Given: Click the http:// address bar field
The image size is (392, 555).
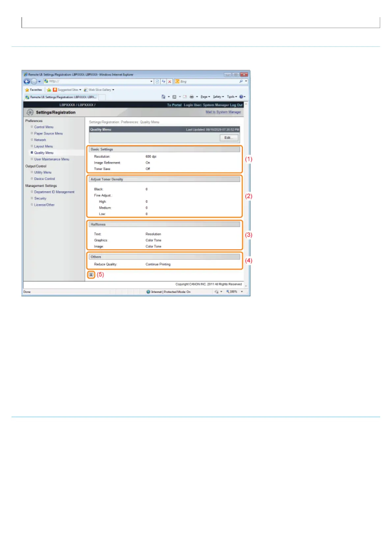Looking at the screenshot, I should click(98, 81).
